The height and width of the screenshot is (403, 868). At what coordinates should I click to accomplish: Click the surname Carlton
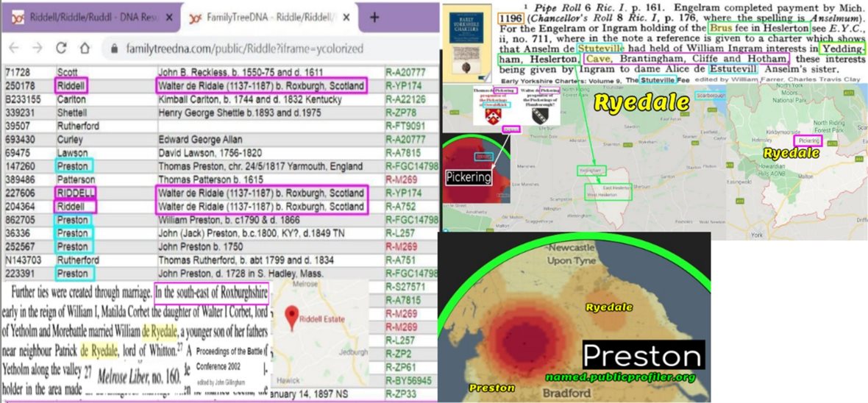pyautogui.click(x=71, y=99)
